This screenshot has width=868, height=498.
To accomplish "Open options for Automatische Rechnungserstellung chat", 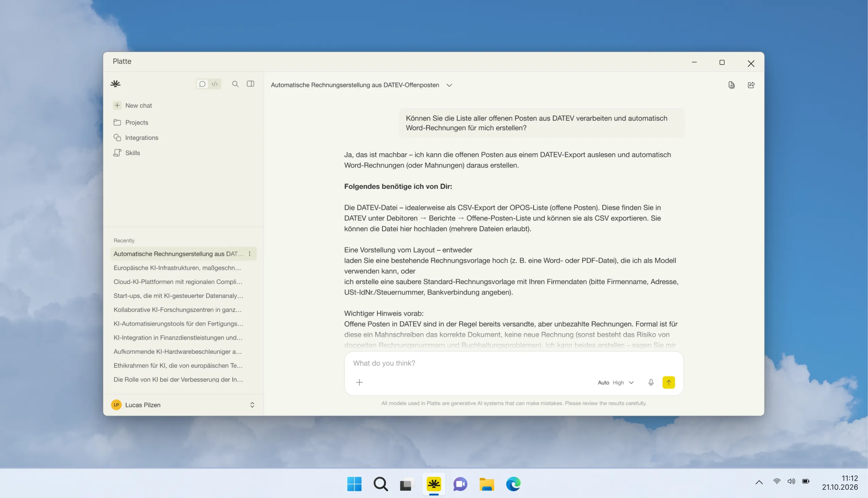I will (250, 254).
